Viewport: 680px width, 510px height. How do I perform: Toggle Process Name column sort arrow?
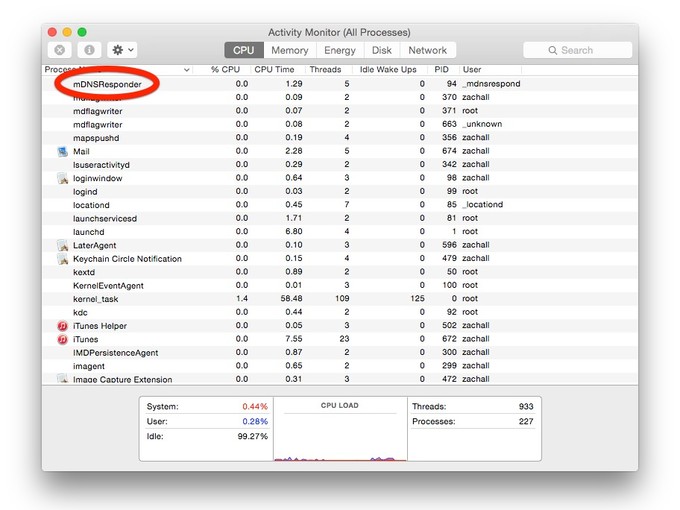point(186,70)
